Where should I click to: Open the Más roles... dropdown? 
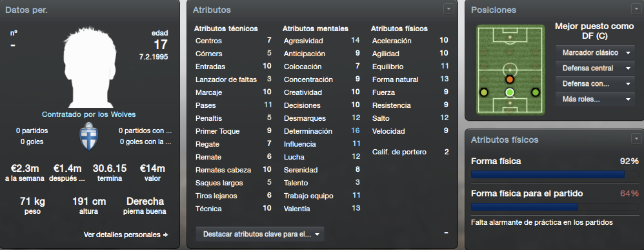(x=595, y=99)
